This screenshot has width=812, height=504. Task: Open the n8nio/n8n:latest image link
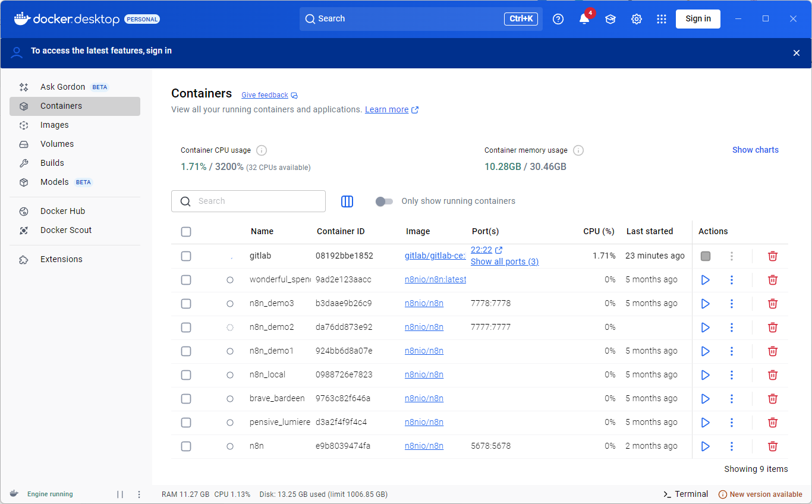click(436, 280)
